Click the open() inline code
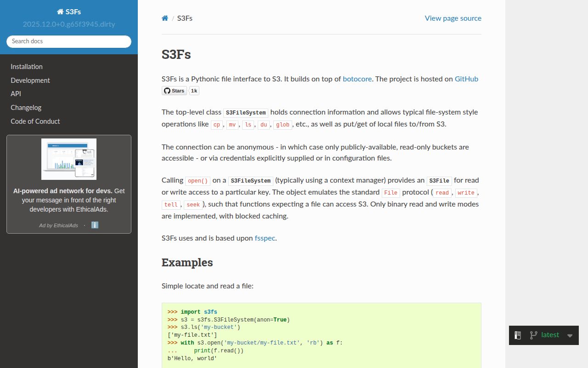This screenshot has height=368, width=588. click(198, 181)
